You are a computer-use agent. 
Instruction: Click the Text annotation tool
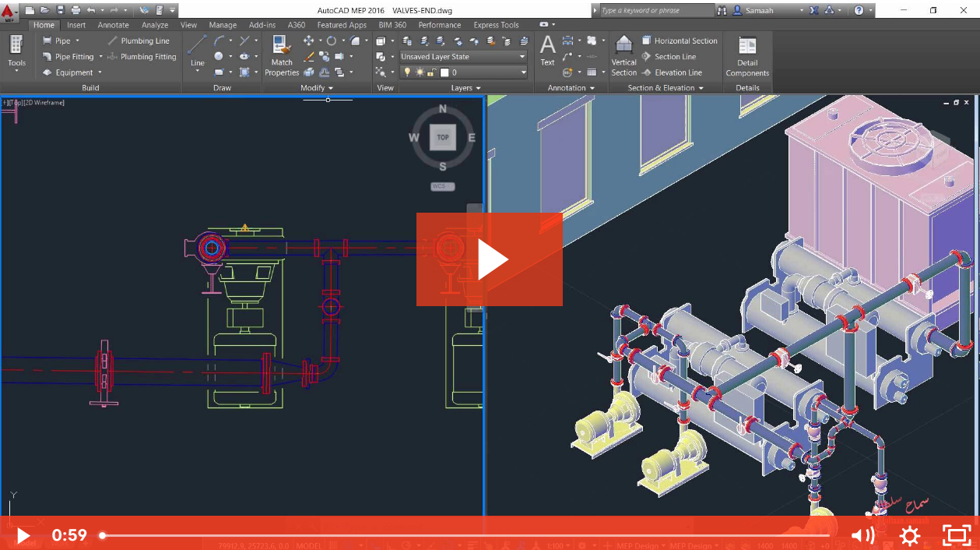[548, 50]
